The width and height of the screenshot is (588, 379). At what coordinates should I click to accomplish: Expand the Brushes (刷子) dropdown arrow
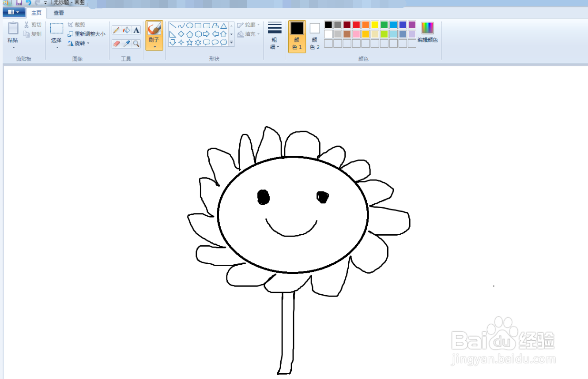click(154, 46)
